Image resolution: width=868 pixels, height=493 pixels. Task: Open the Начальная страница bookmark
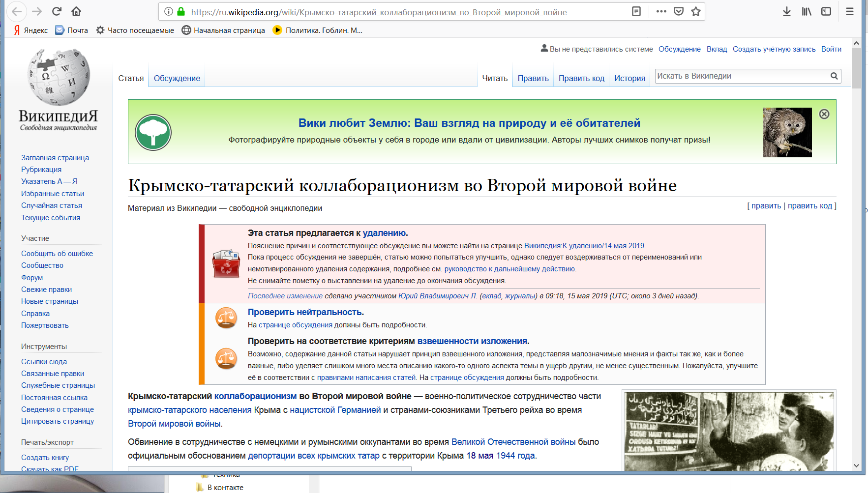[x=223, y=30]
